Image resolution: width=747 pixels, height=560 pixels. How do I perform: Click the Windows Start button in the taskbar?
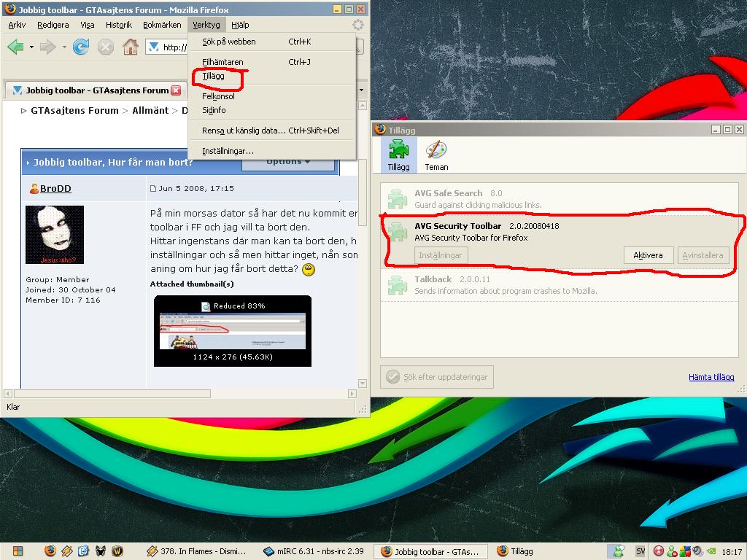pos(18,551)
